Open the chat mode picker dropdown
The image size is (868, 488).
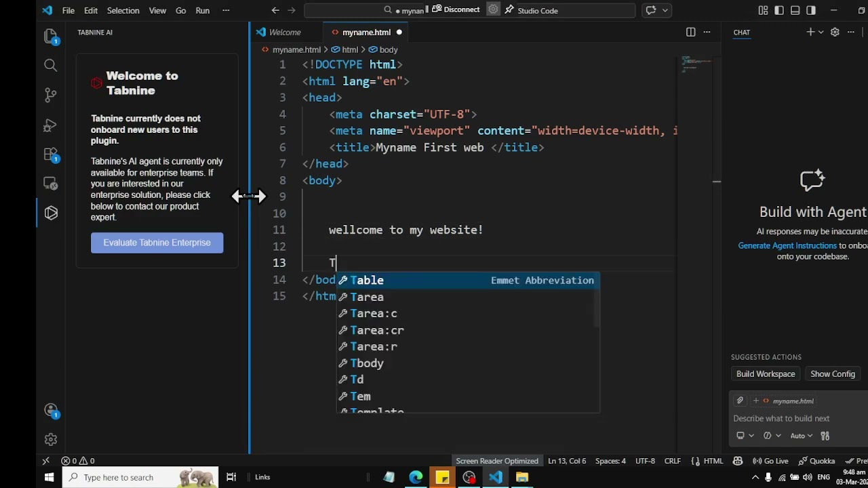(772, 436)
